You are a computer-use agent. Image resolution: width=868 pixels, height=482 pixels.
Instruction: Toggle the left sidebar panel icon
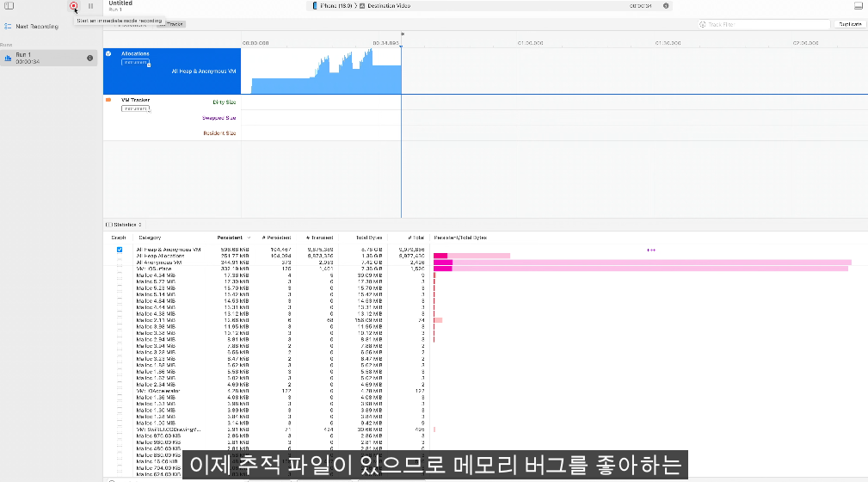click(9, 6)
